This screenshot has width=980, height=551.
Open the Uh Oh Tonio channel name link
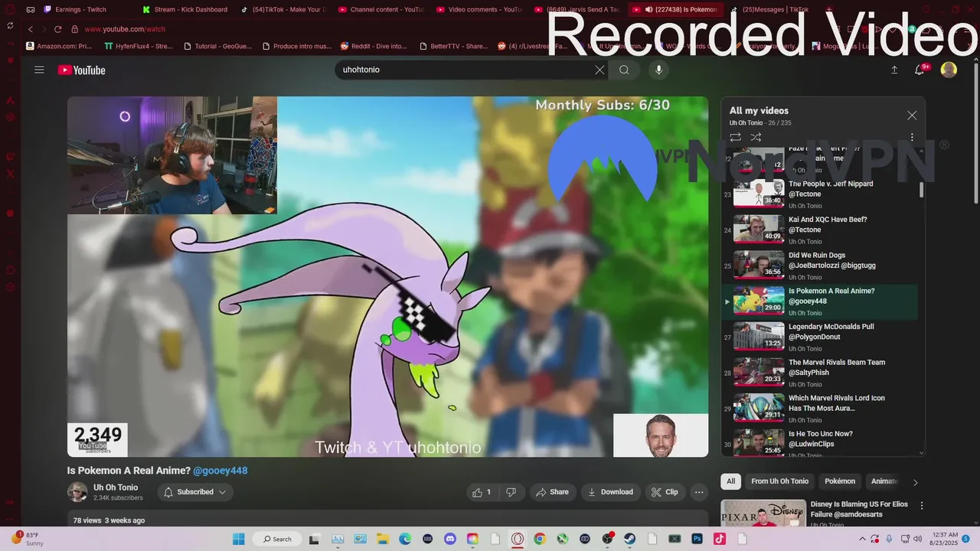[x=116, y=487]
